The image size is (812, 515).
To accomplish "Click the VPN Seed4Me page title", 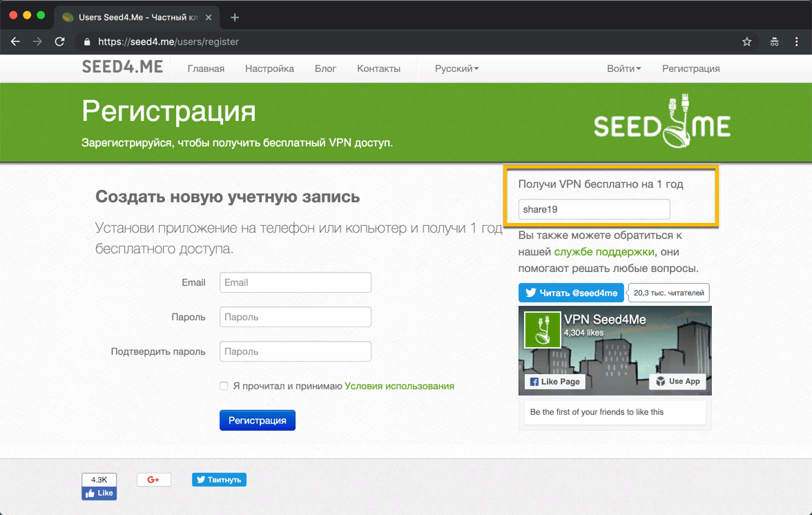I will tap(605, 320).
